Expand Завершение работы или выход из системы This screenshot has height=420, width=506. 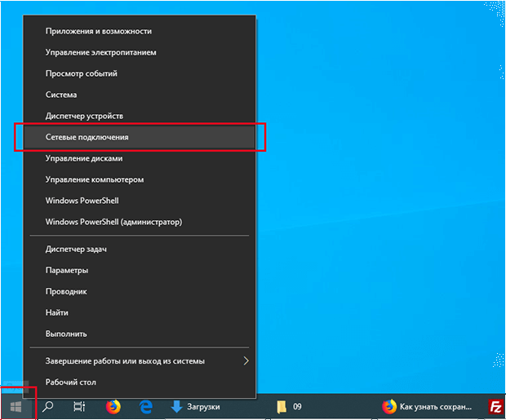click(140, 361)
